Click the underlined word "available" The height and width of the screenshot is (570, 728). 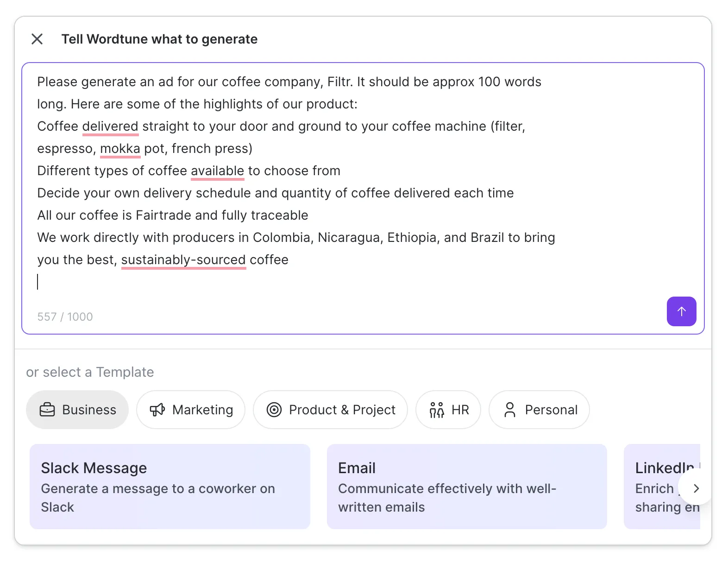(x=218, y=171)
